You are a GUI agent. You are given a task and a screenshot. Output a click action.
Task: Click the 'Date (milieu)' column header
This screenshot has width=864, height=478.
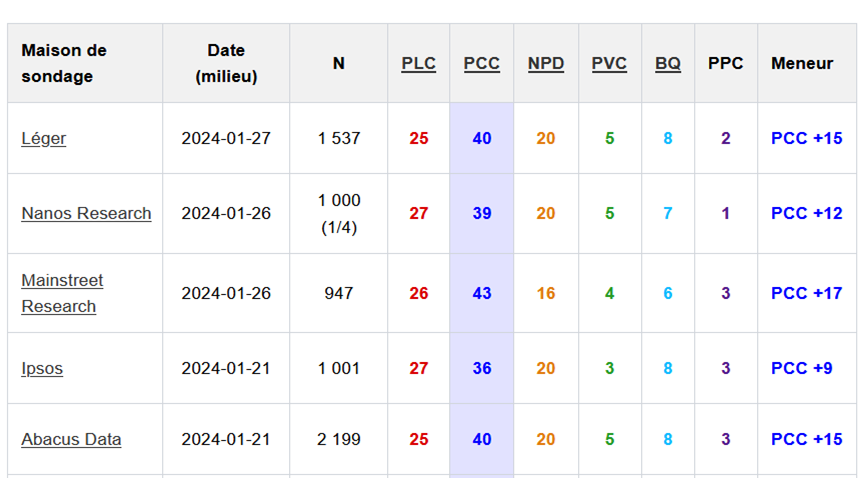pos(226,63)
